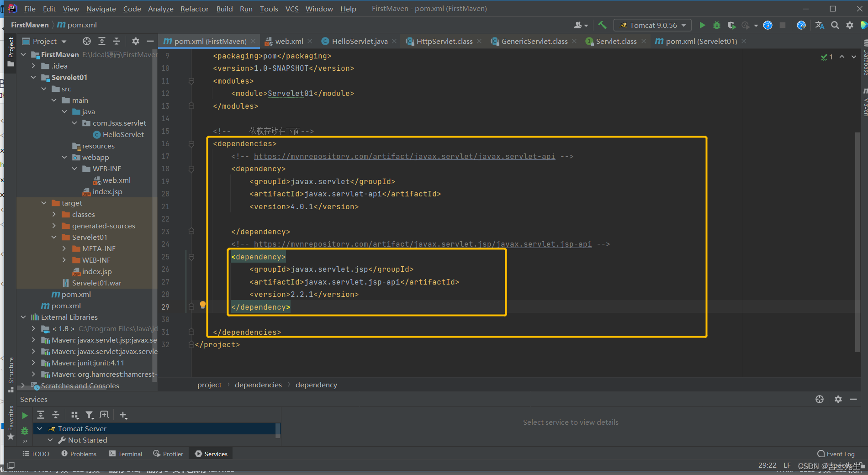Hide Services panel with minus icon
This screenshot has width=868, height=475.
point(853,399)
